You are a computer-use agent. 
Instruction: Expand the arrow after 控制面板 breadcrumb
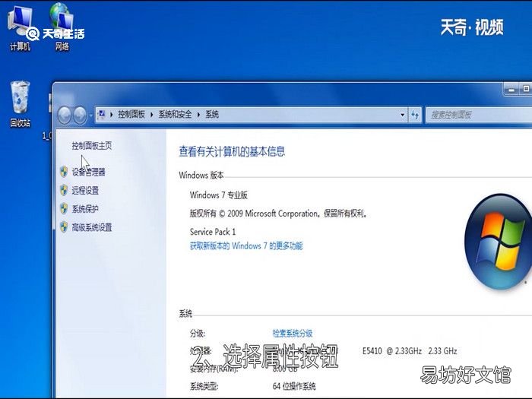point(152,115)
